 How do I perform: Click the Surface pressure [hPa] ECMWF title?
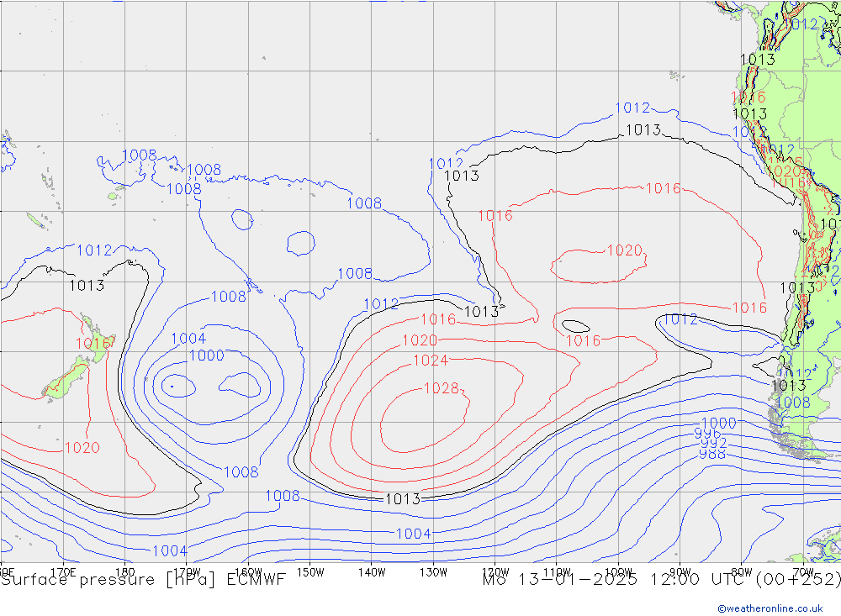143,580
